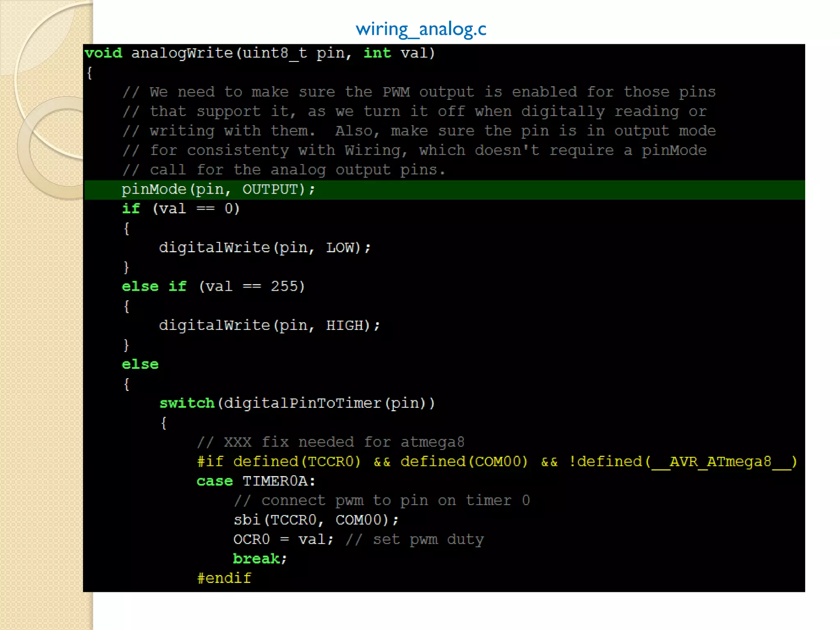Click digitalWrite(pin, HIGH) call
This screenshot has height=630, width=840.
pyautogui.click(x=269, y=326)
